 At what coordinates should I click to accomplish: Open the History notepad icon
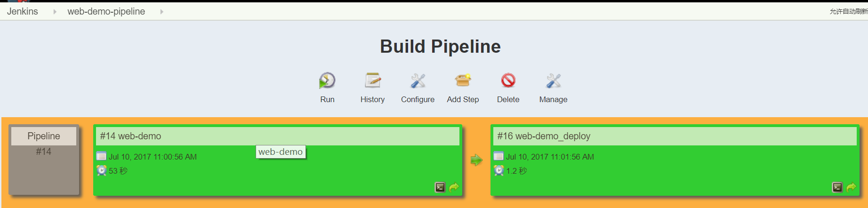pyautogui.click(x=372, y=81)
